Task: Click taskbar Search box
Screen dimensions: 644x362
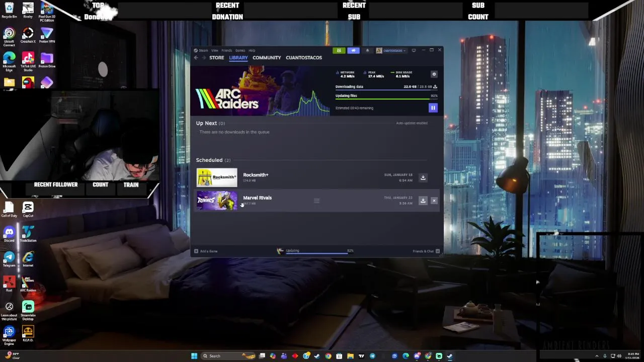Action: 228,356
